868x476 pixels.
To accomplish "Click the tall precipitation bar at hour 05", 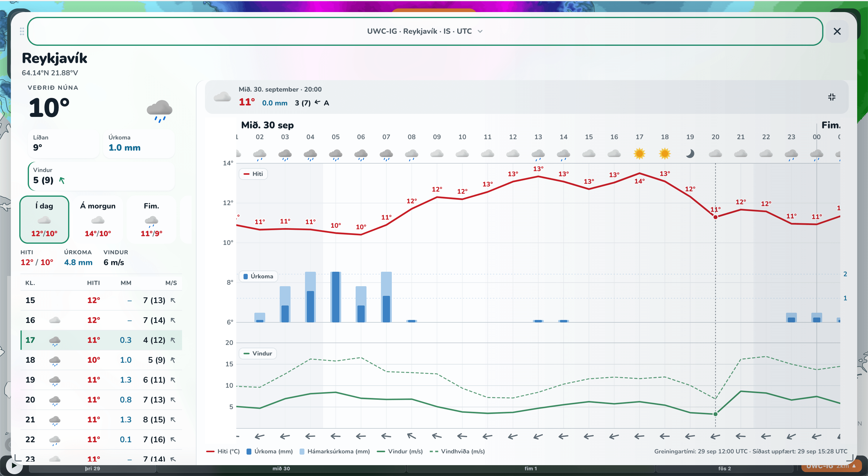I will [336, 297].
